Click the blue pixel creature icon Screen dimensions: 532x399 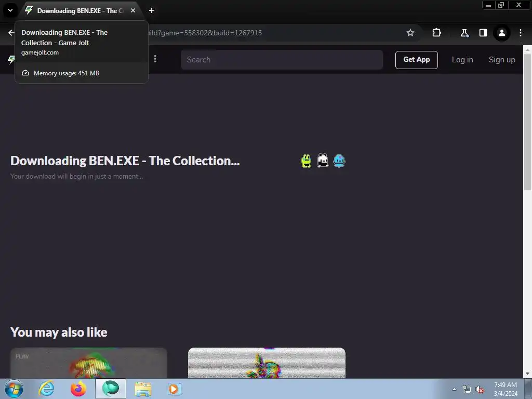point(339,161)
